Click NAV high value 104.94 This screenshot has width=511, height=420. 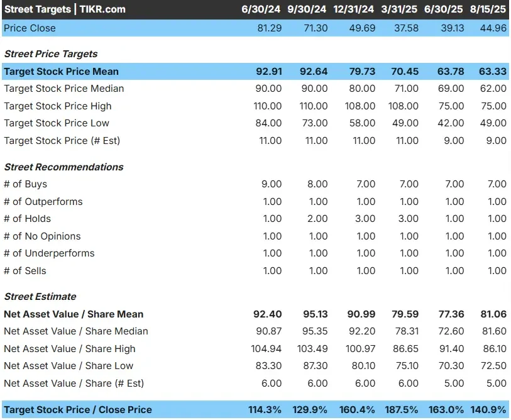click(266, 348)
